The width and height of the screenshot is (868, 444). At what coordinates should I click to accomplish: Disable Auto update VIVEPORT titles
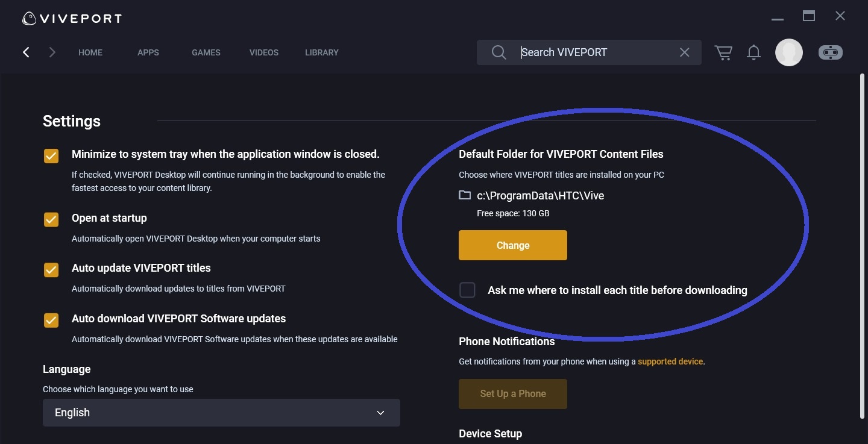[x=51, y=269]
